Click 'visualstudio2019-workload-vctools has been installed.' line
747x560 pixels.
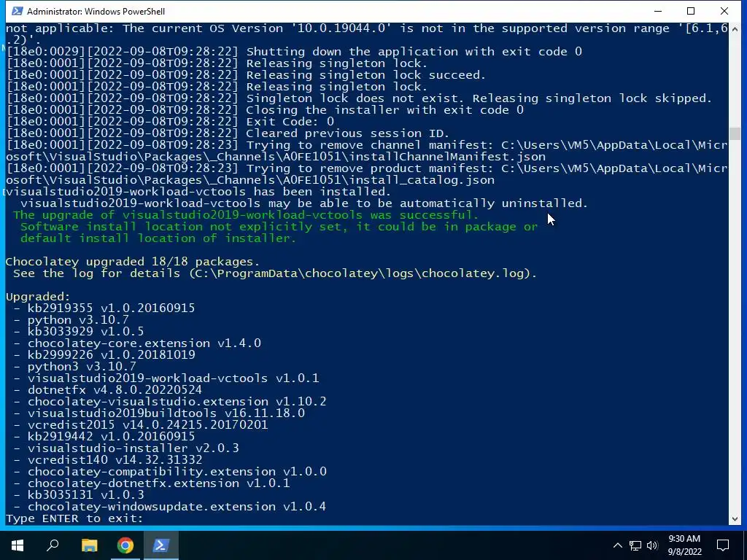pos(198,192)
